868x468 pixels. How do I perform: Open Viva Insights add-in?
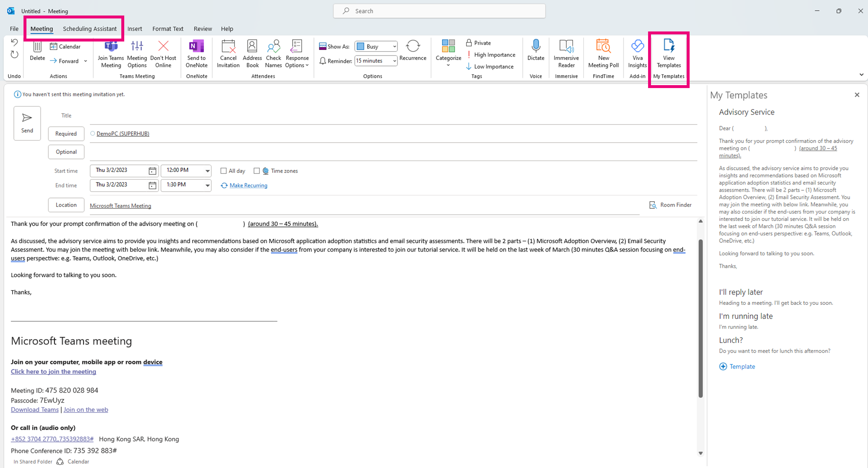click(x=637, y=54)
